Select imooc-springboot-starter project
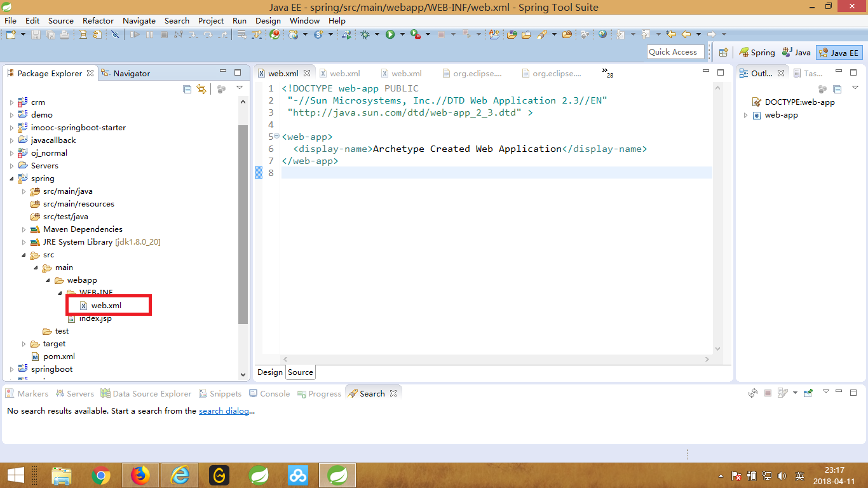Viewport: 868px width, 488px height. click(72, 128)
